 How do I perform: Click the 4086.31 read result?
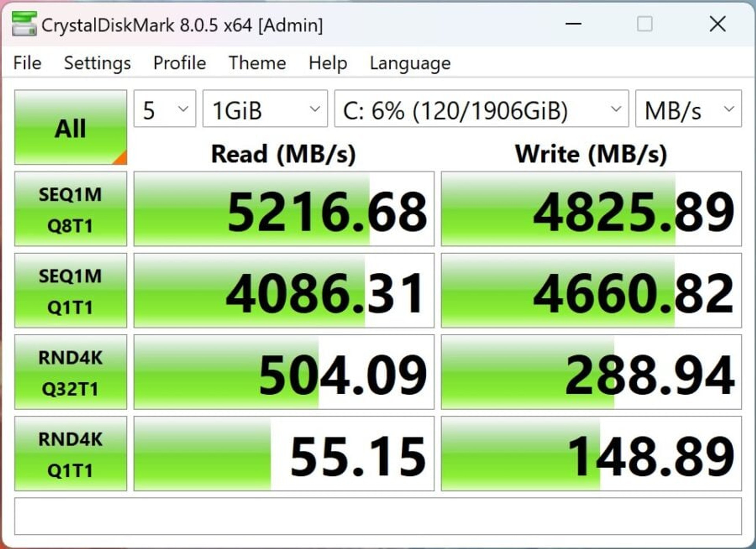pyautogui.click(x=284, y=290)
